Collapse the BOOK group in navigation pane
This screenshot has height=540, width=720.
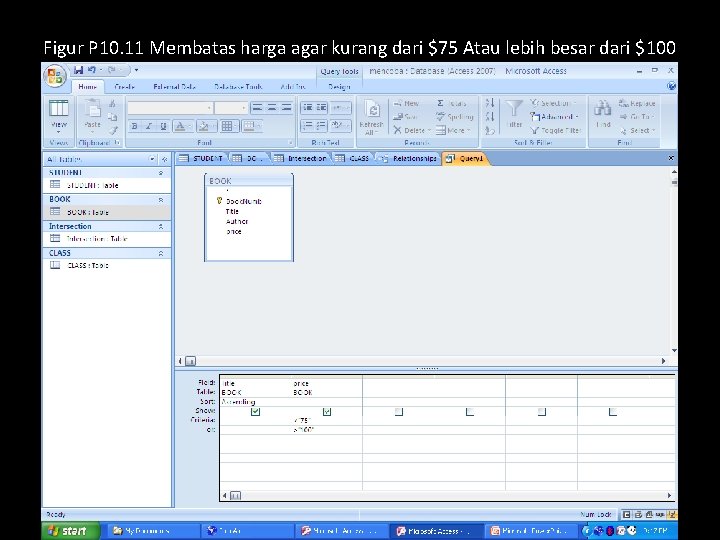point(161,200)
